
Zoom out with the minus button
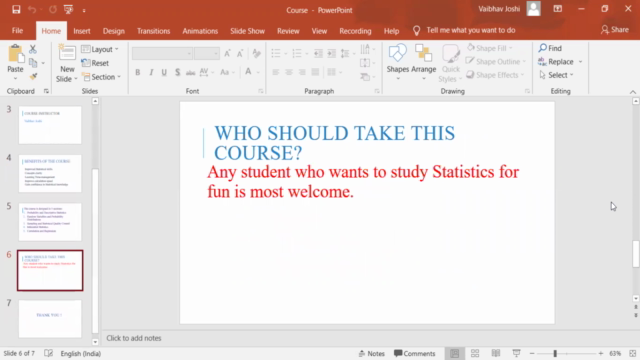(532, 353)
